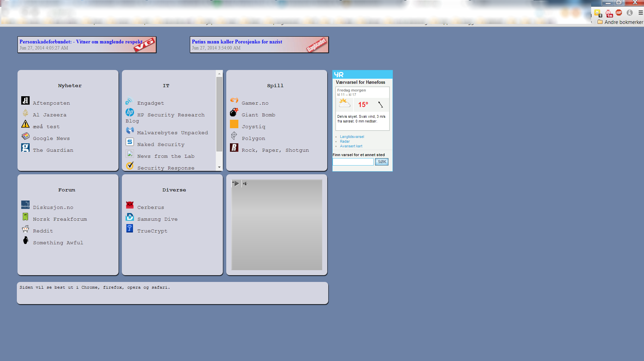This screenshot has width=644, height=361.
Task: Open the Putins mann kaller Porosjenko headline
Action: (x=237, y=42)
